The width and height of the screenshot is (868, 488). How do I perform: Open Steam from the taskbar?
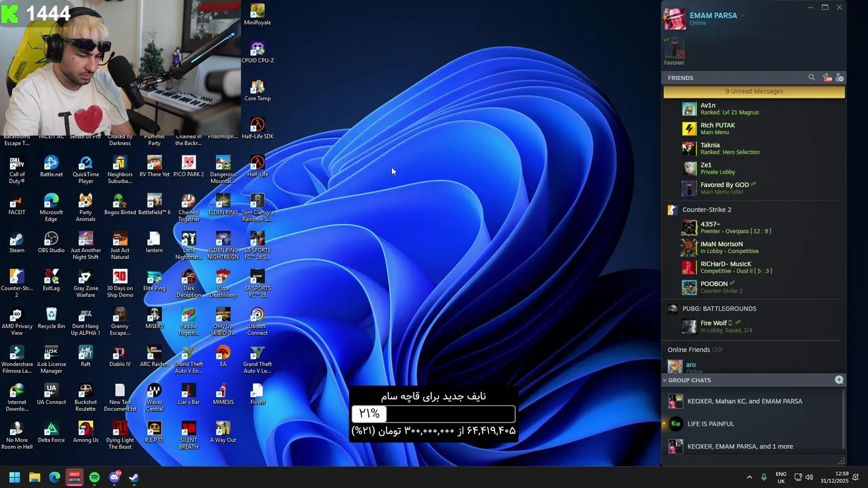[x=134, y=477]
